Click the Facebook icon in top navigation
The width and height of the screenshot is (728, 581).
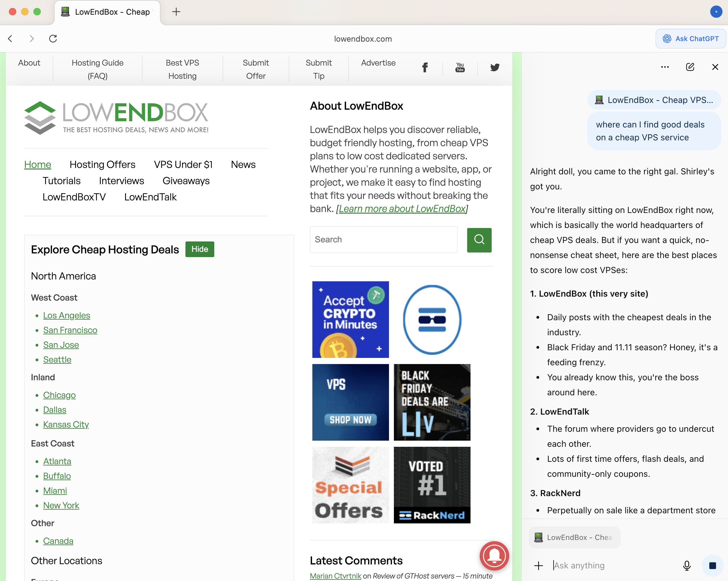(x=425, y=67)
